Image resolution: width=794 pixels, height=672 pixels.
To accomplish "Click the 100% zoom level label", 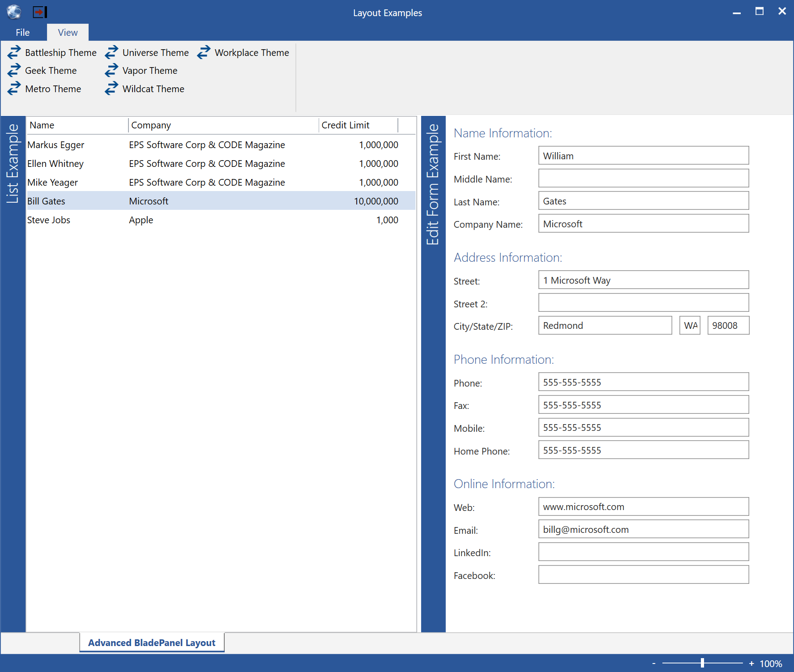I will click(x=771, y=663).
